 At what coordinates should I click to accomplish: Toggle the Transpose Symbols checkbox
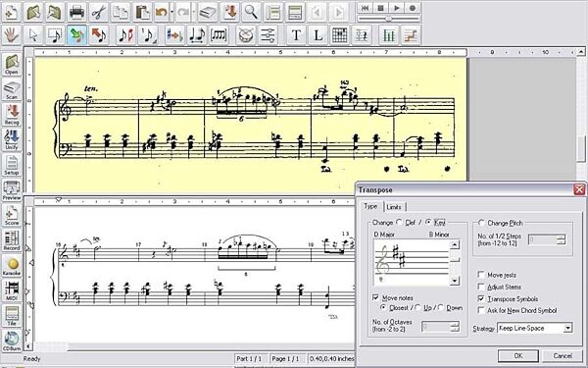481,299
